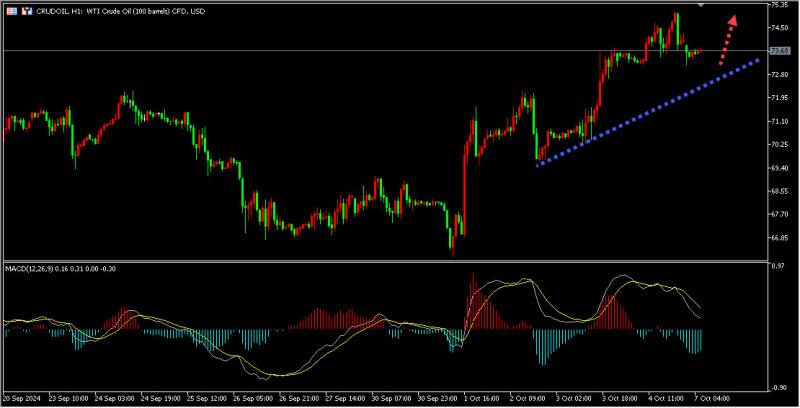
Task: Click the 26 Sep 21:00 time label
Action: click(298, 398)
